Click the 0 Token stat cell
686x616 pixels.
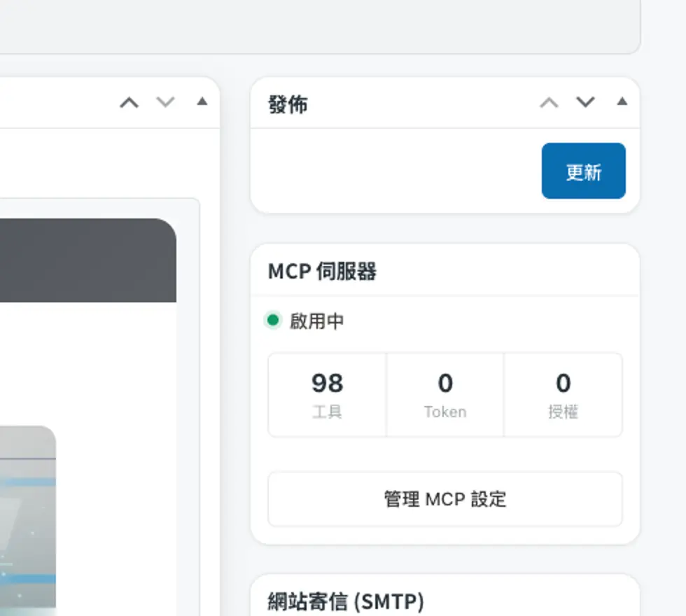[x=445, y=395]
